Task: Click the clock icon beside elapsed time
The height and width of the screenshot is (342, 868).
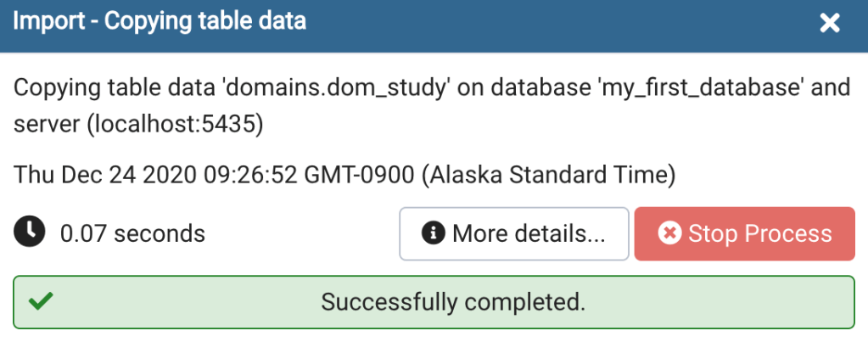Action: coord(30,232)
